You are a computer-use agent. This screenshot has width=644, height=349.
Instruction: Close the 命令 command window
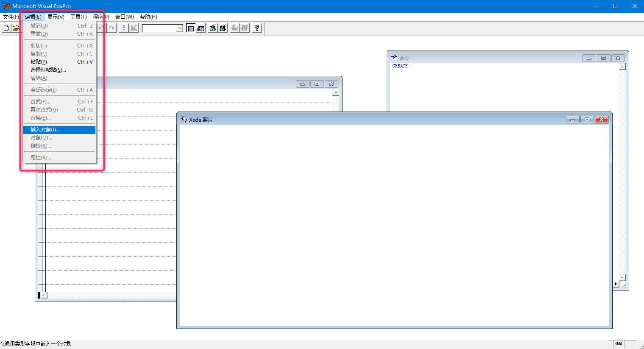point(618,58)
